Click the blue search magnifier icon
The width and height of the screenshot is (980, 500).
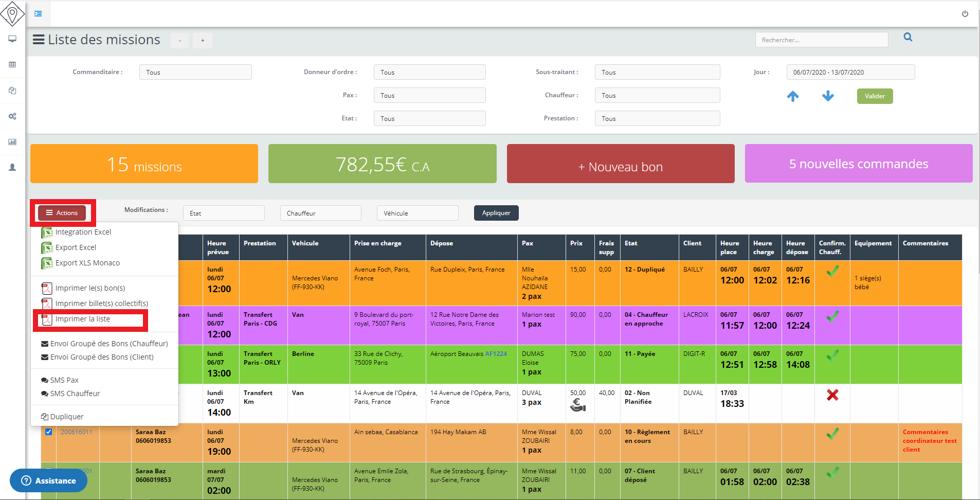908,37
